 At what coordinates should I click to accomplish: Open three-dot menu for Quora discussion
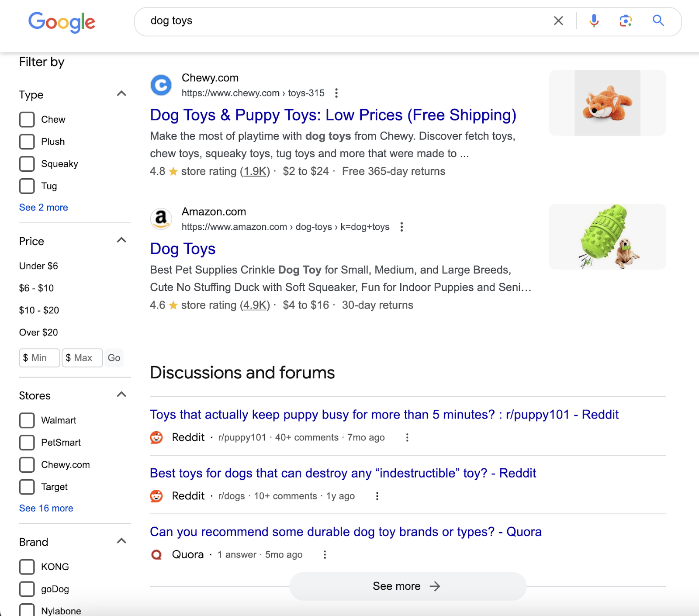[325, 554]
